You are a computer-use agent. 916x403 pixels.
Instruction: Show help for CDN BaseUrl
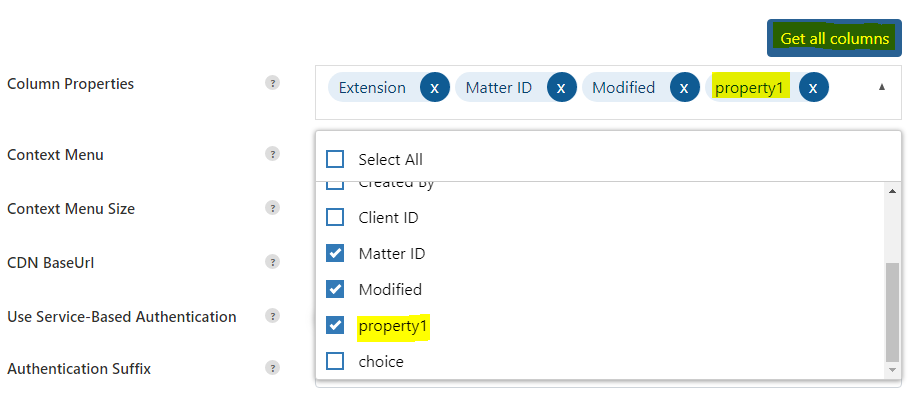pos(272,262)
